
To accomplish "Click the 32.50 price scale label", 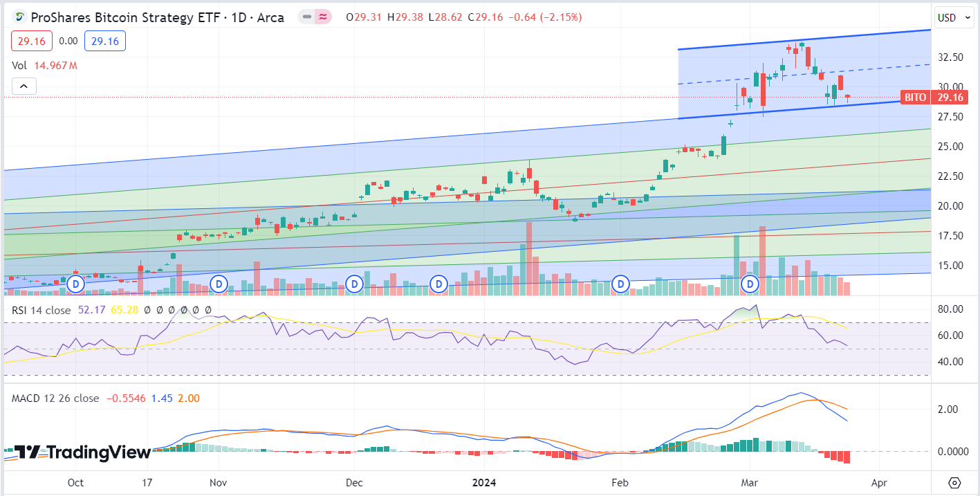I will [951, 57].
